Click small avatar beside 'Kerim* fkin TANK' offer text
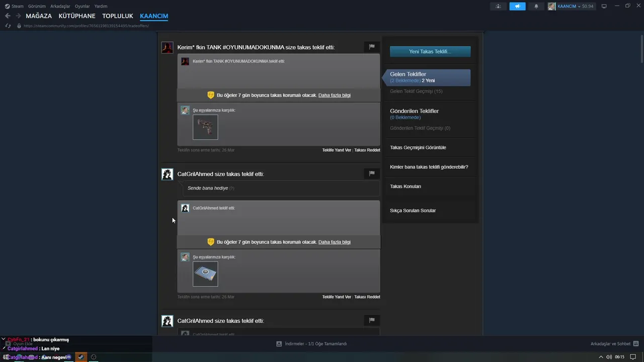This screenshot has width=644, height=362. coord(185,61)
